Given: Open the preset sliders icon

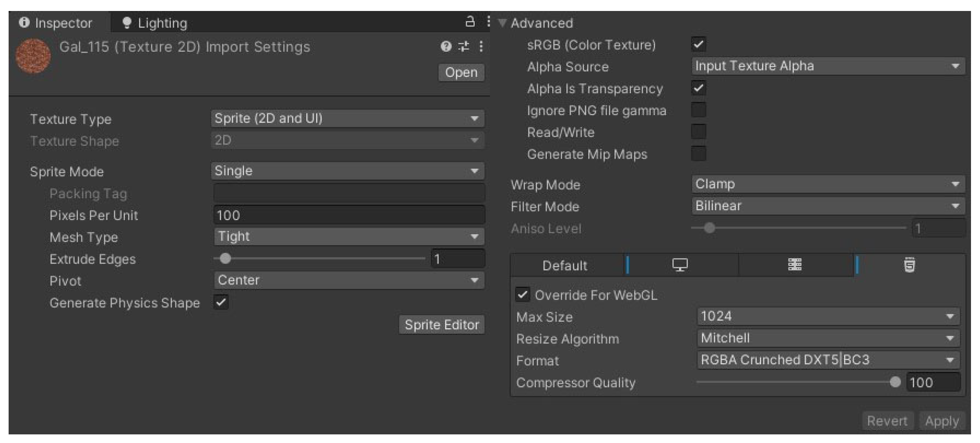Looking at the screenshot, I should (464, 47).
